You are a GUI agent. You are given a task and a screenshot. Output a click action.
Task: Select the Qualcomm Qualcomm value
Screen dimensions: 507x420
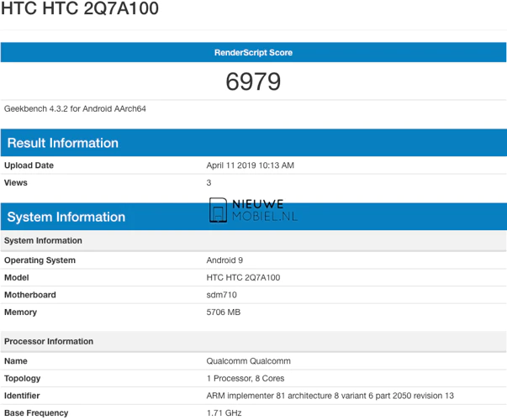click(248, 361)
